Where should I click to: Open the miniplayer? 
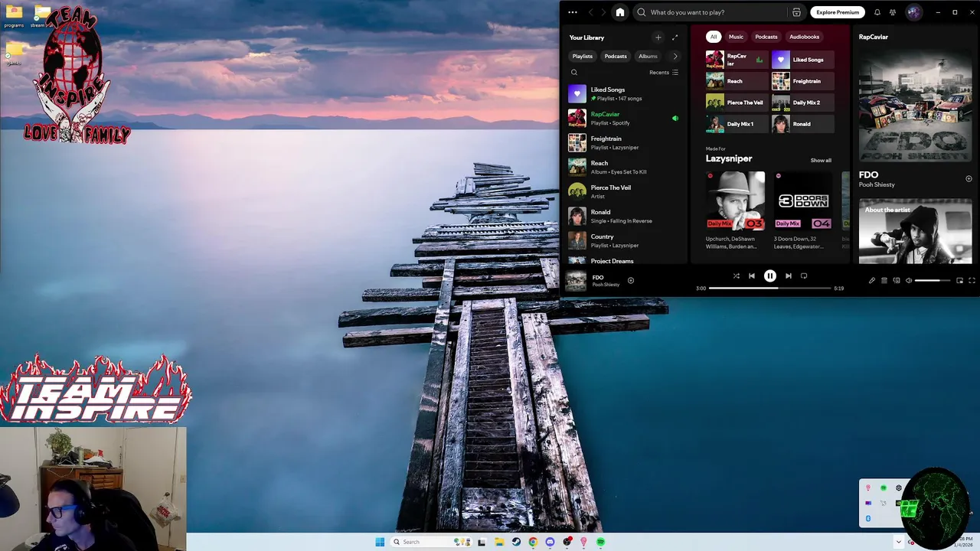(x=959, y=281)
